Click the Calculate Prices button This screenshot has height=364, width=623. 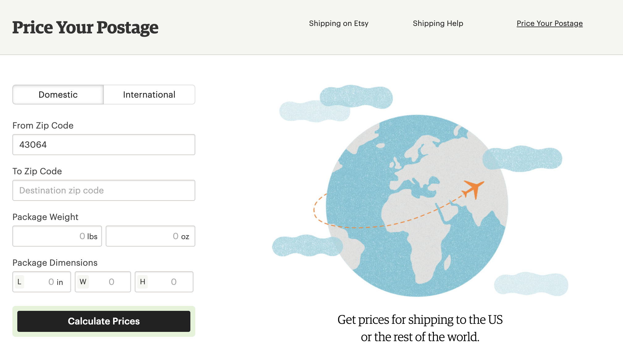pyautogui.click(x=104, y=321)
